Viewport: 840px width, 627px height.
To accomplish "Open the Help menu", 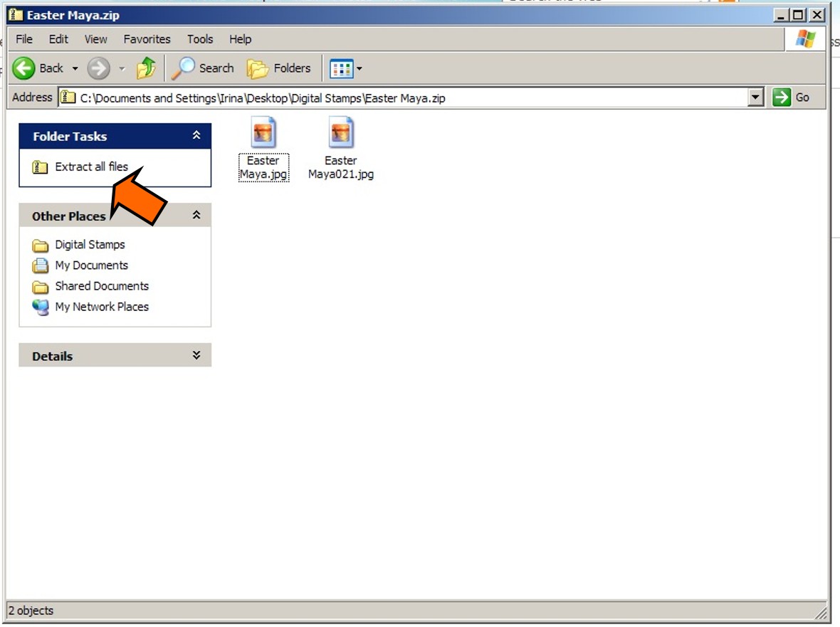I will [x=241, y=39].
